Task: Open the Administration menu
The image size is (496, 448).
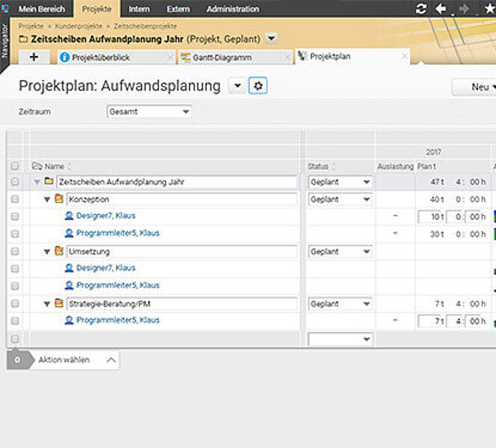Action: (x=233, y=9)
